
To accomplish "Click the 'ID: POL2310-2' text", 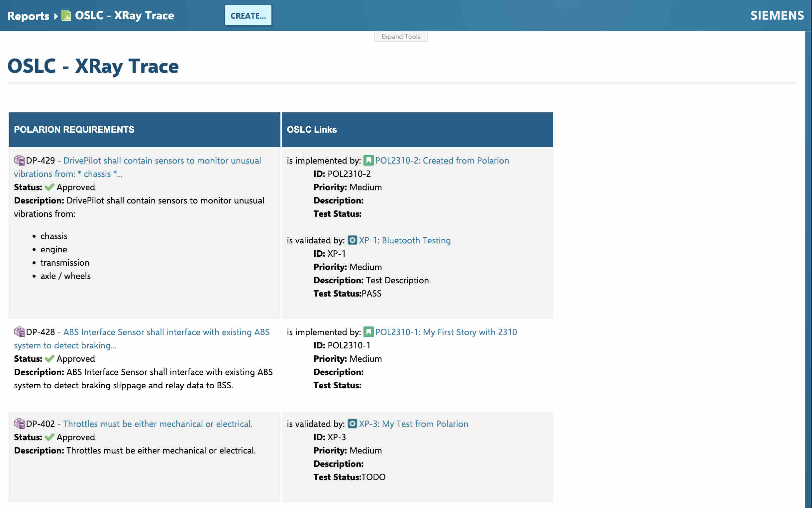I will (x=342, y=174).
